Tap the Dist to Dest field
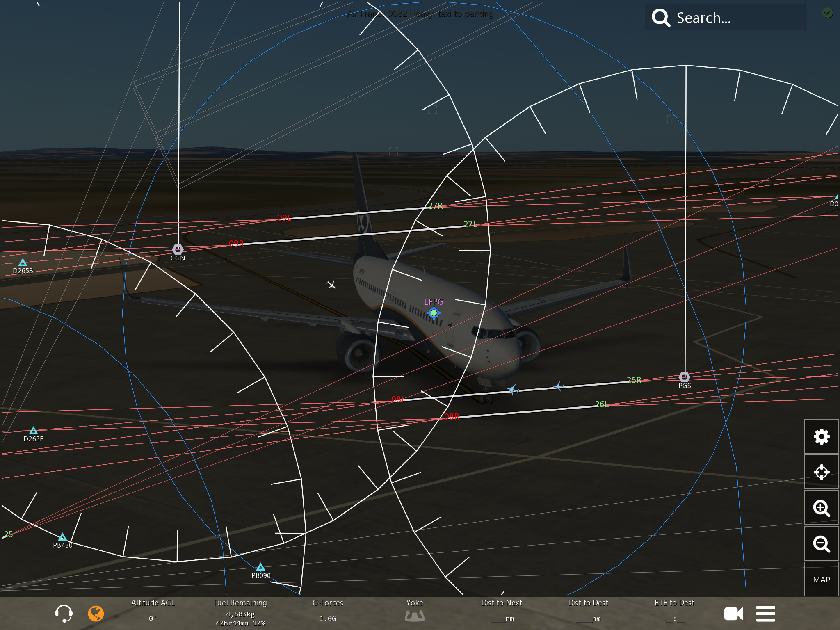This screenshot has width=840, height=630. (588, 610)
